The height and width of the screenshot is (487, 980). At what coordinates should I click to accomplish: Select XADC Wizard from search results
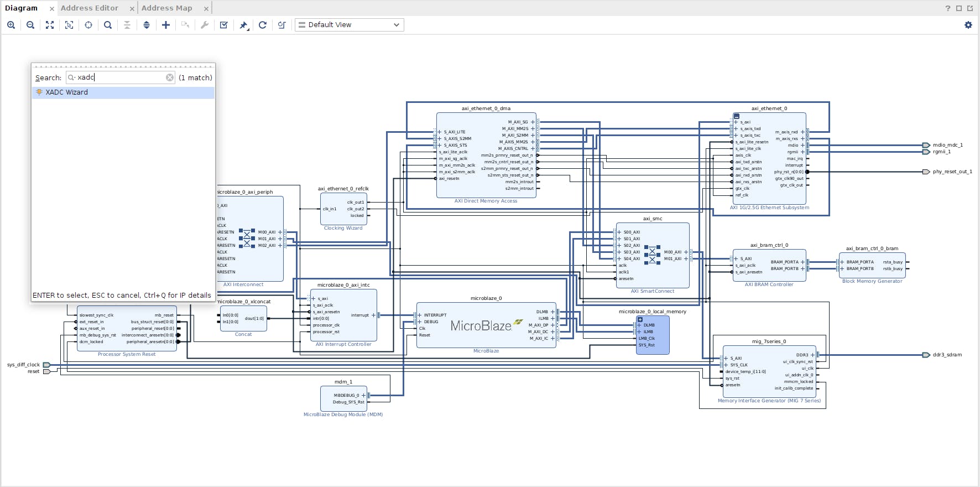pyautogui.click(x=123, y=92)
